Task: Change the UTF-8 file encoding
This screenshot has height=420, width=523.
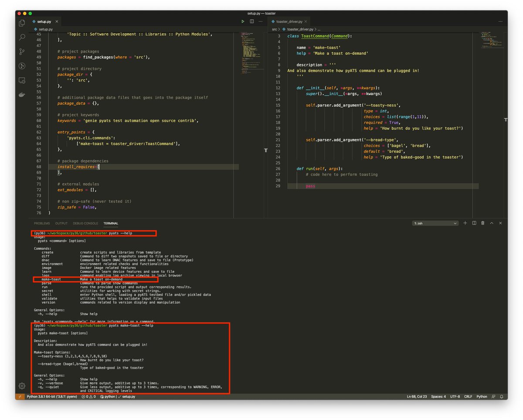Action: pos(455,396)
